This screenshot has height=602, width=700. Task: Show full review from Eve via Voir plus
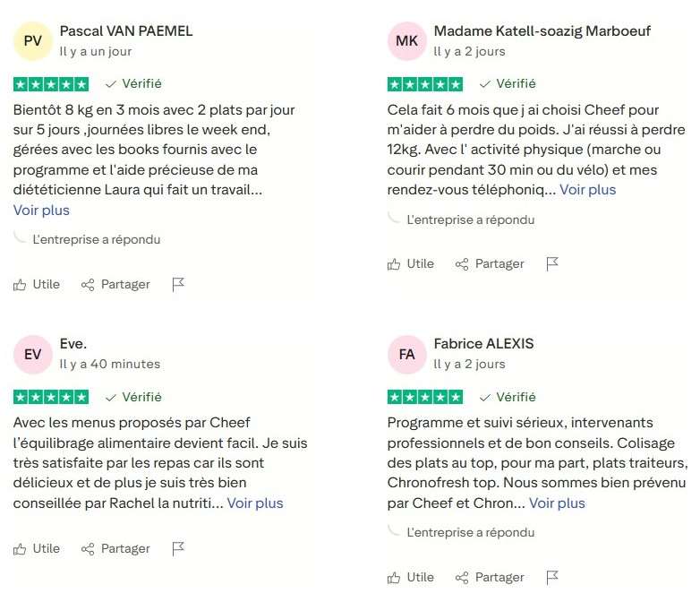pyautogui.click(x=255, y=503)
